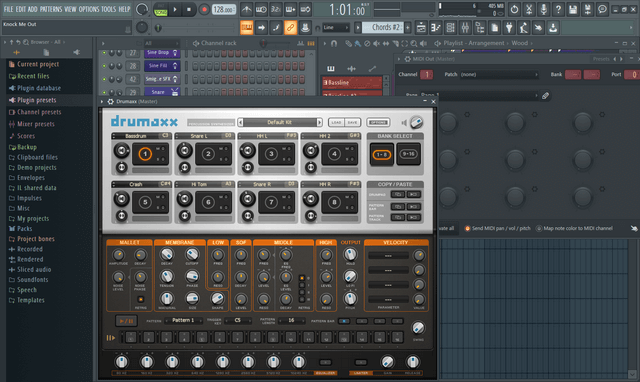Viewport: 640px width, 382px height.
Task: Toggle the recording countdown icon
Action: [x=276, y=9]
